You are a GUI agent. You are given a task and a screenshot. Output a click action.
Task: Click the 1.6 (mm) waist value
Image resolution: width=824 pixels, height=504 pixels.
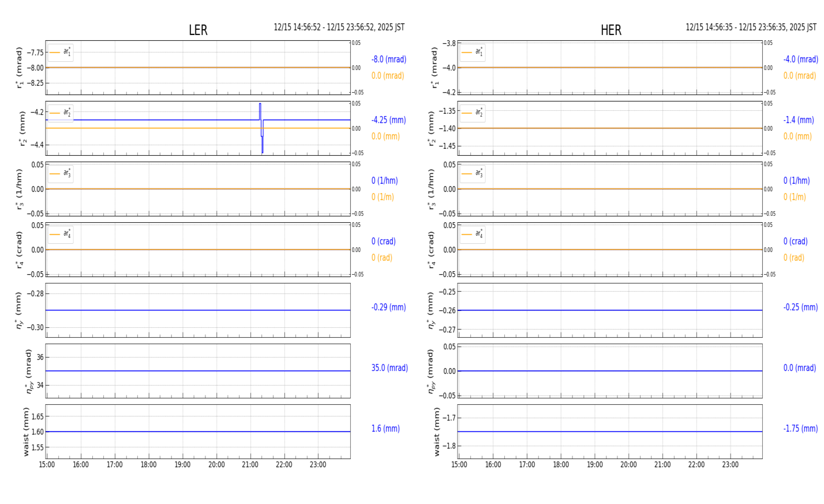point(386,429)
